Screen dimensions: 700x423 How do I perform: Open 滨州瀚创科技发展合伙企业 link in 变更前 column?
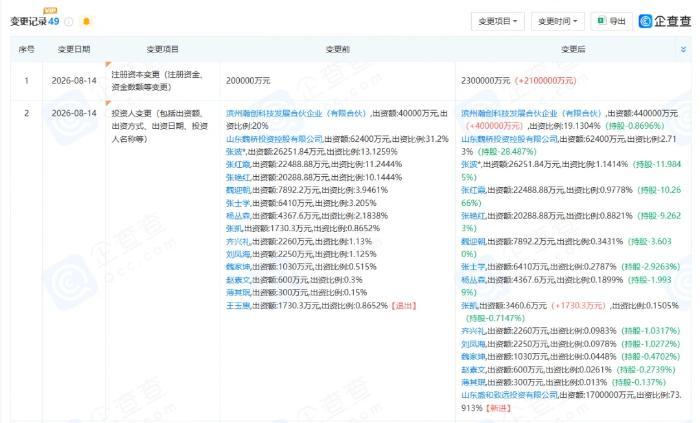coord(296,113)
